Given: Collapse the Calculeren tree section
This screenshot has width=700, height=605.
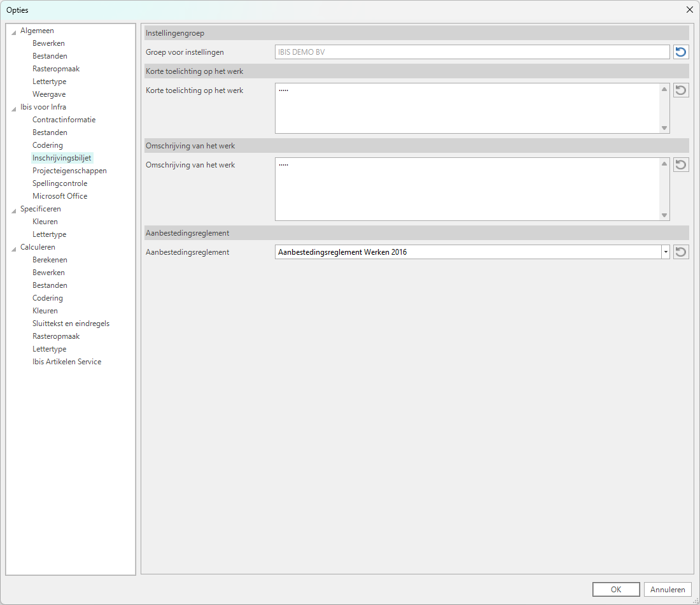Looking at the screenshot, I should pyautogui.click(x=14, y=248).
